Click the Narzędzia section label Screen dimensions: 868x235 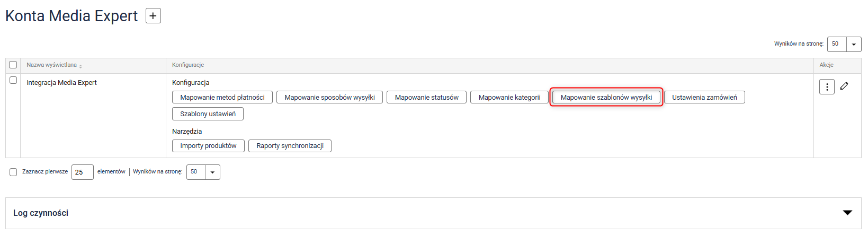coord(187,131)
